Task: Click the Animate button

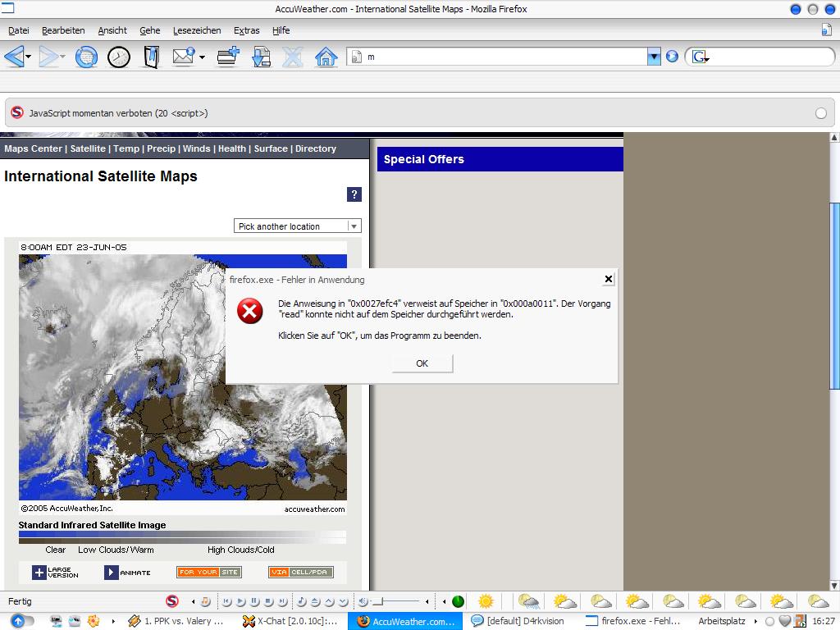Action: (127, 572)
